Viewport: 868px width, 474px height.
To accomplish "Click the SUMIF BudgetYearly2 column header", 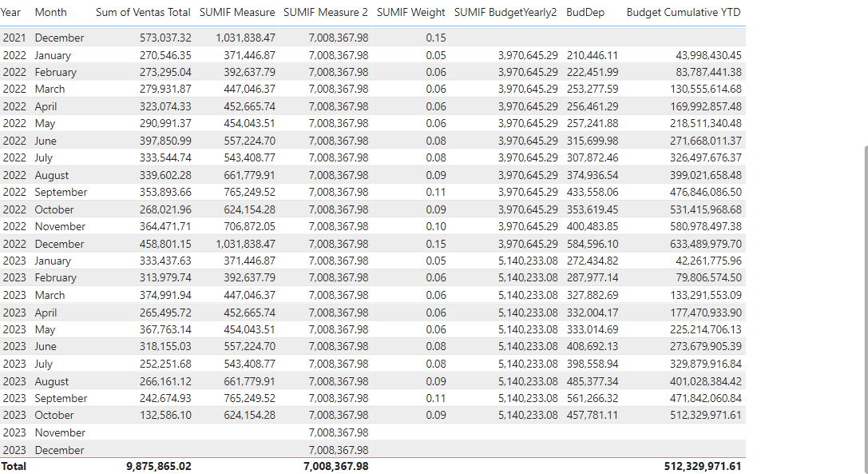I will click(x=505, y=12).
